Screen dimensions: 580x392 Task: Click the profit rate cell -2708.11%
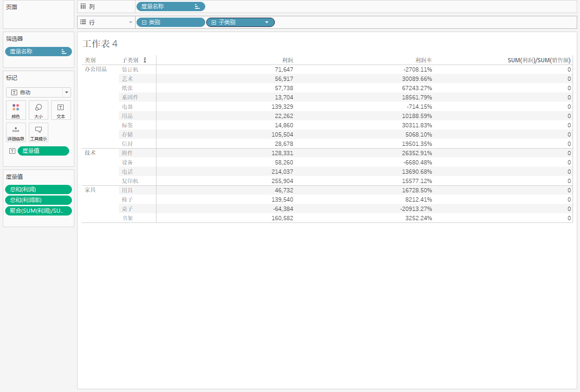point(418,70)
